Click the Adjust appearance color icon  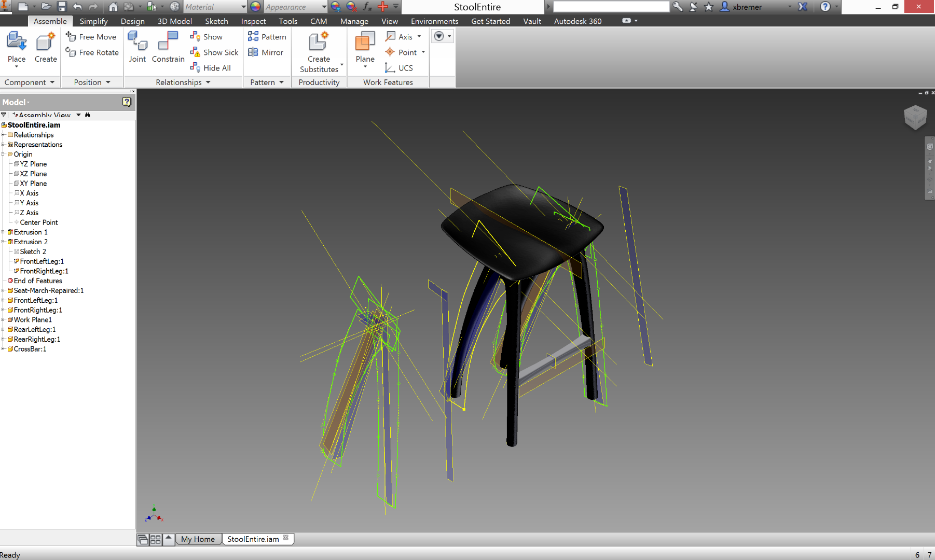click(336, 7)
